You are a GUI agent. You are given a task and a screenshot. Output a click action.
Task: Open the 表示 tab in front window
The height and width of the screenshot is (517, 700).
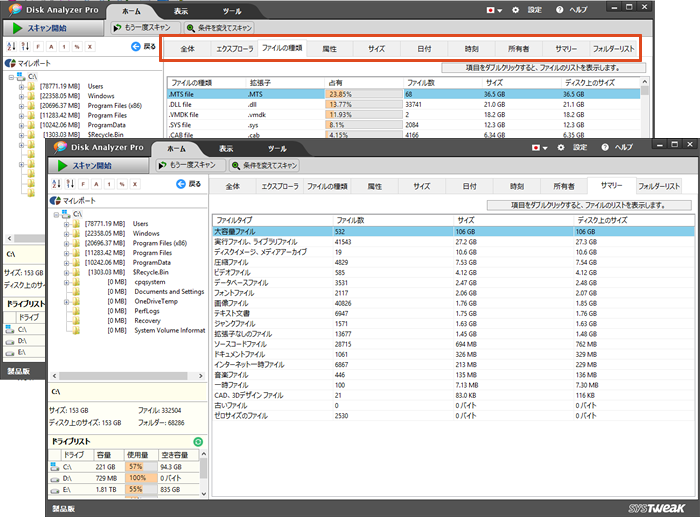tap(226, 149)
